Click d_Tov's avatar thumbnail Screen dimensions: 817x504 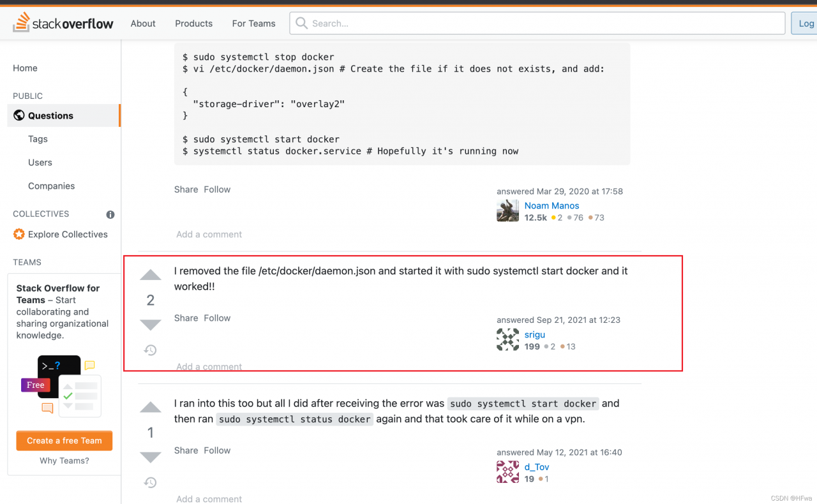507,471
